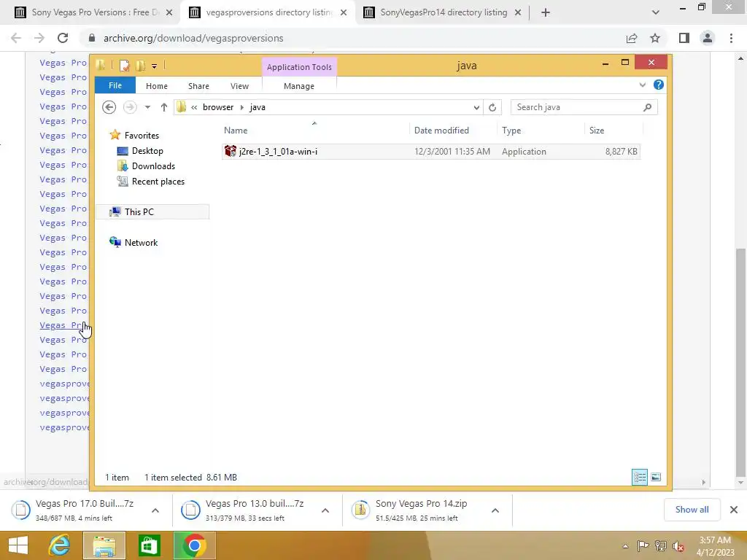
Task: Click the java breadcrumb in address bar
Action: point(258,107)
